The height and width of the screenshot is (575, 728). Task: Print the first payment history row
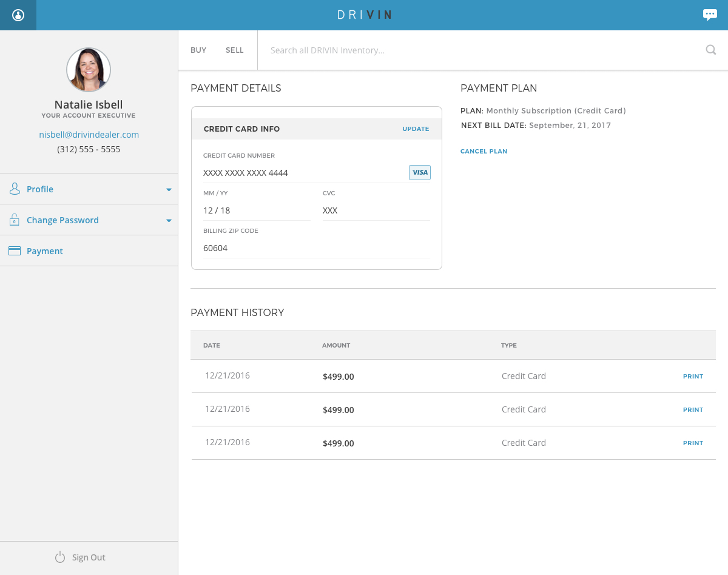(x=693, y=376)
